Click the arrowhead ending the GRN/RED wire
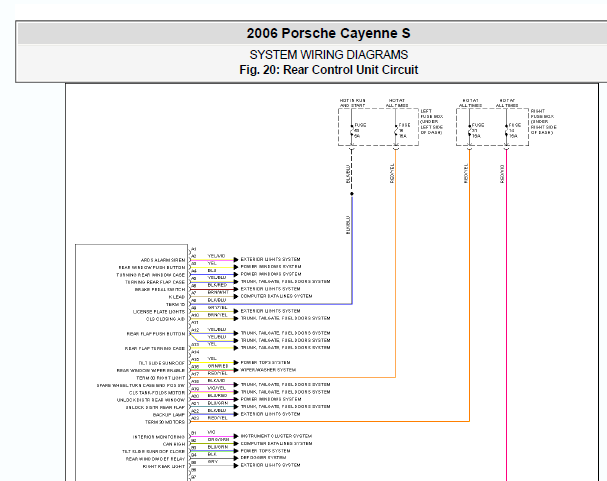 (236, 370)
